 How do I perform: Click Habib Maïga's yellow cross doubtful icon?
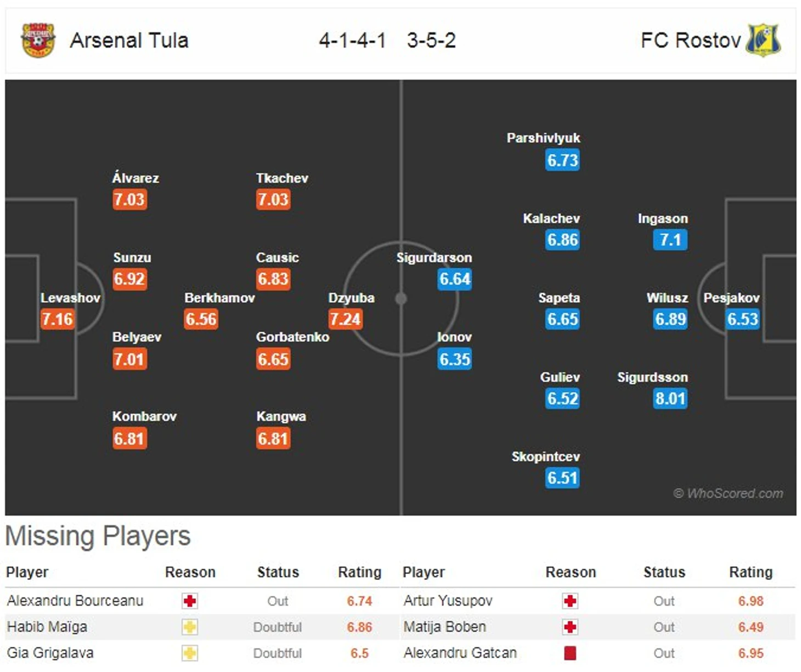coord(190,627)
